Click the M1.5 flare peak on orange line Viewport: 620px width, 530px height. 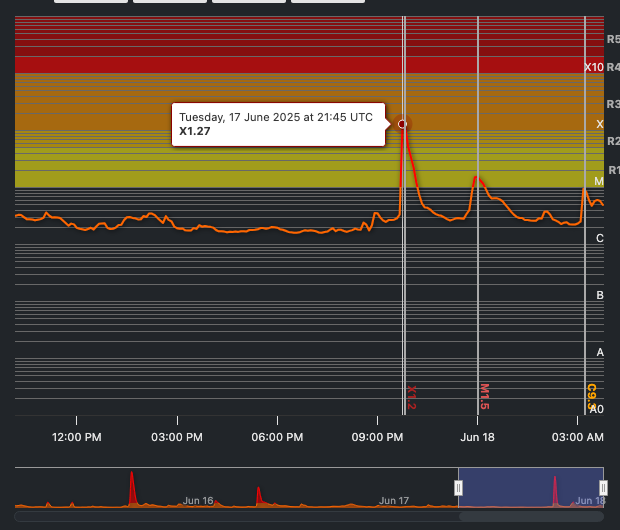click(478, 177)
